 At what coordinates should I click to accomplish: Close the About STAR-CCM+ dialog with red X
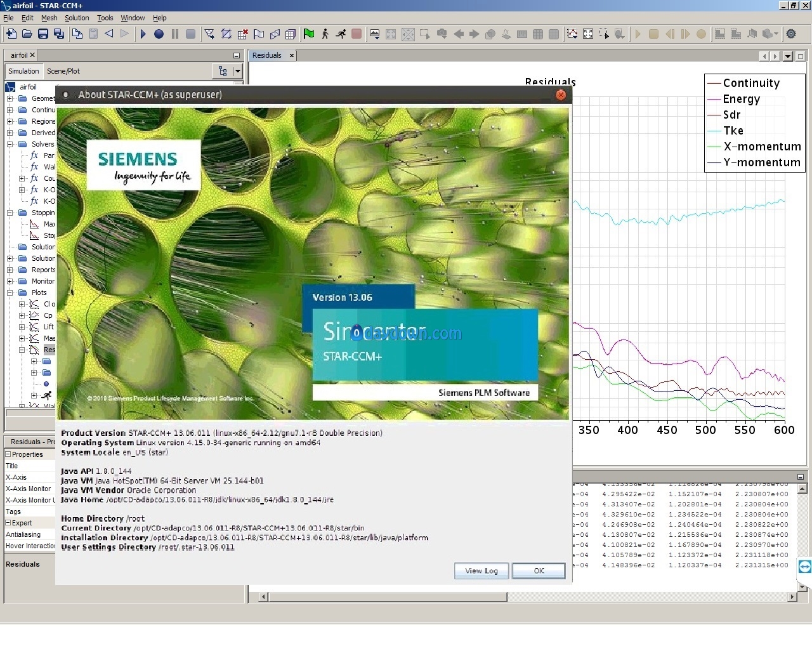click(561, 95)
